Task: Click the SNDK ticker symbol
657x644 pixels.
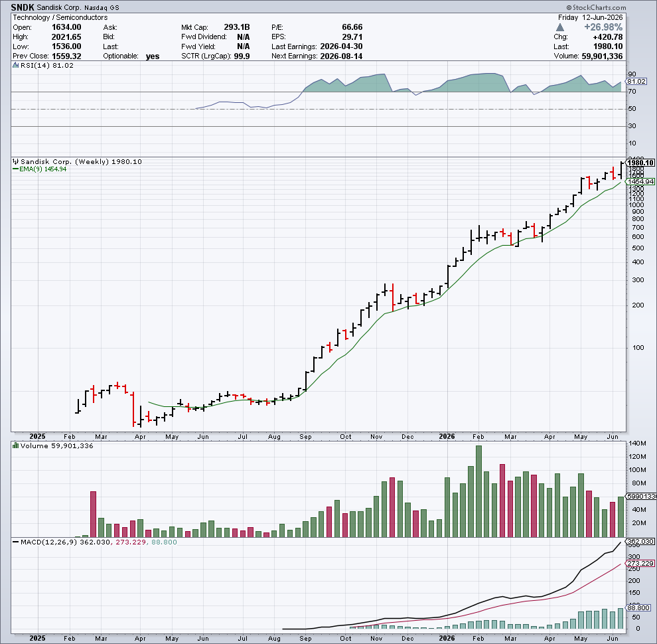Action: pos(23,7)
